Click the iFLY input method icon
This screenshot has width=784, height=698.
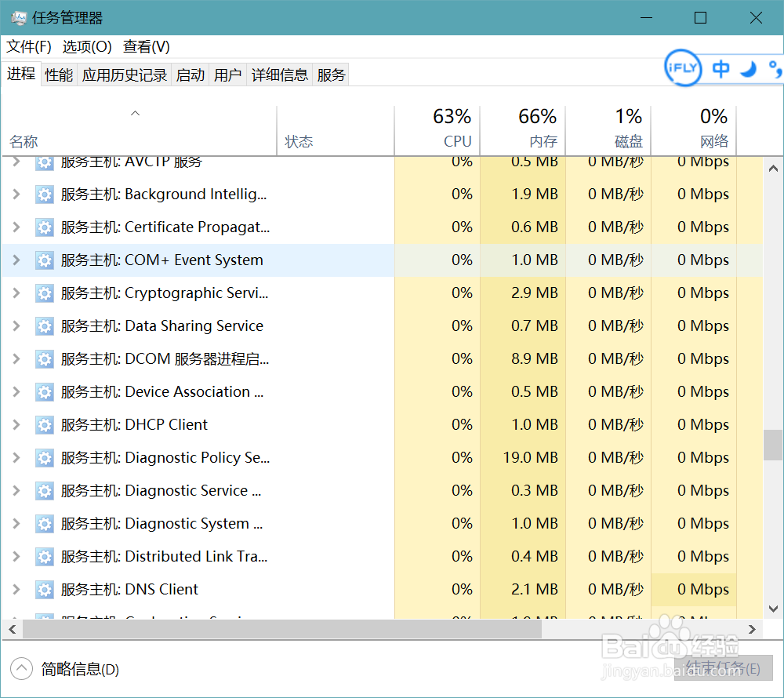pyautogui.click(x=682, y=68)
